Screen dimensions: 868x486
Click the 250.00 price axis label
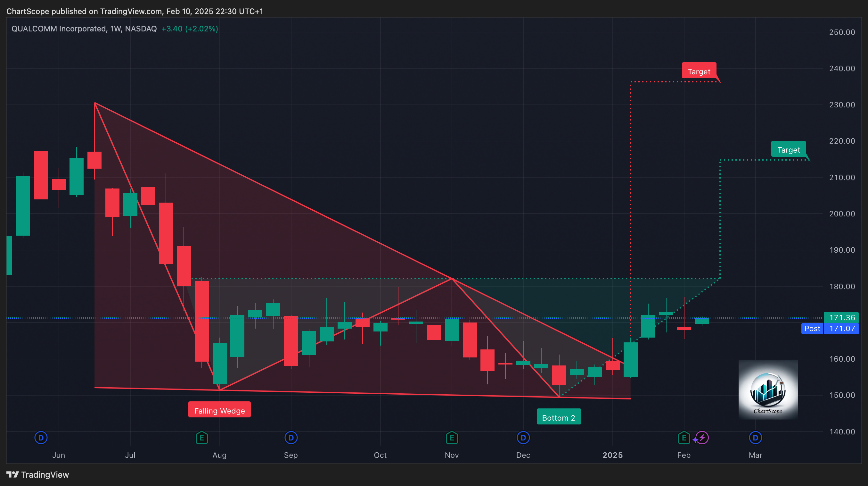pyautogui.click(x=842, y=32)
